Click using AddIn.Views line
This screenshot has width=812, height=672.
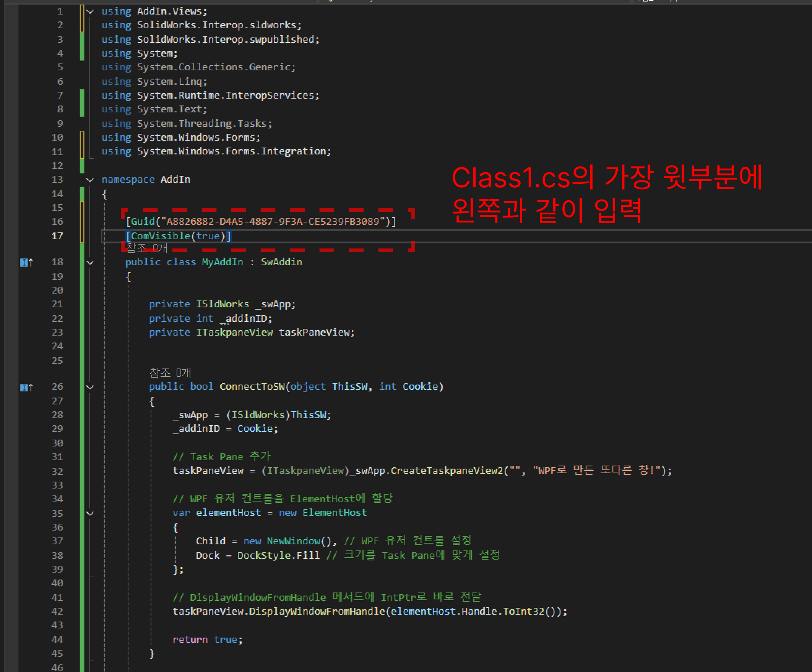point(154,11)
